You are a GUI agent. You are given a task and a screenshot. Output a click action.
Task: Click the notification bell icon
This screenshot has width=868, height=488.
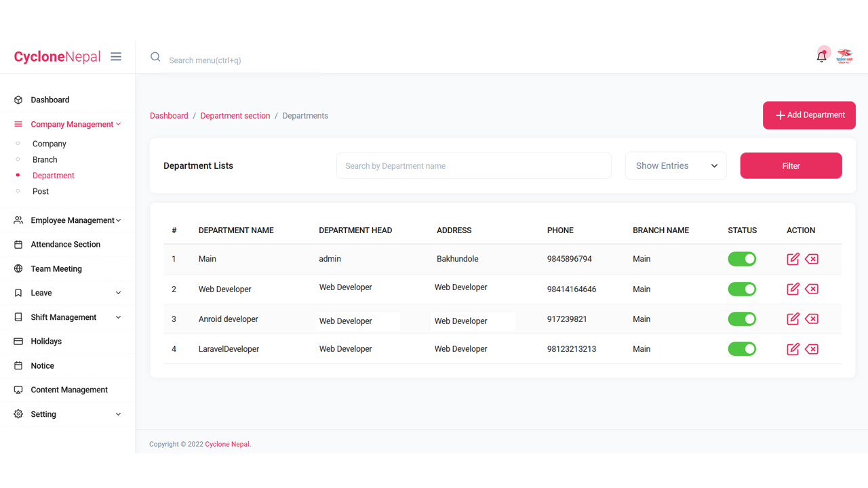[821, 56]
